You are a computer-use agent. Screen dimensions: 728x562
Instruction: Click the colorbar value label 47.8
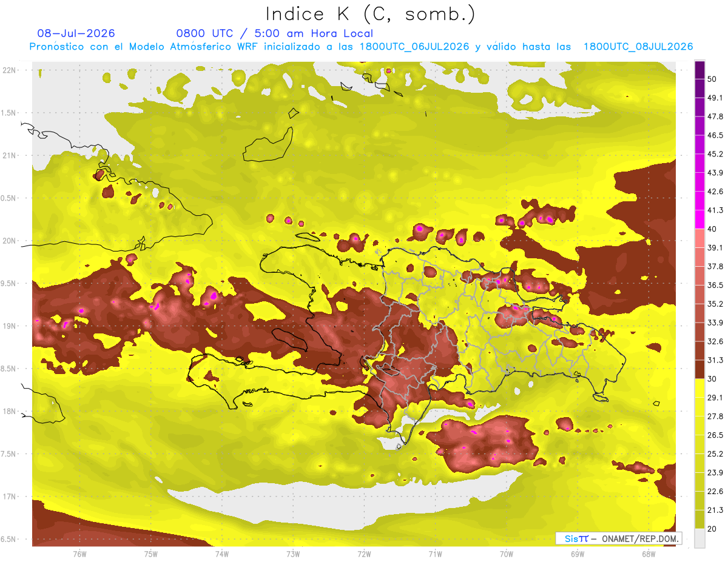(714, 116)
